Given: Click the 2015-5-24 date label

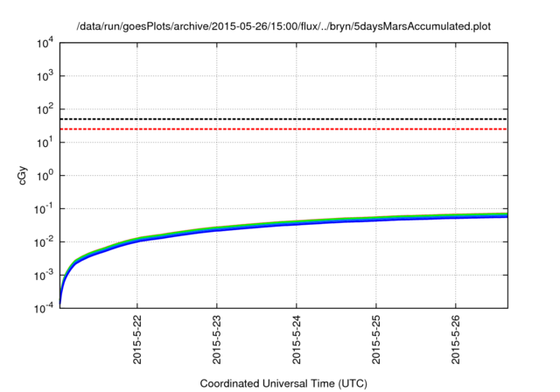Looking at the screenshot, I should [297, 339].
